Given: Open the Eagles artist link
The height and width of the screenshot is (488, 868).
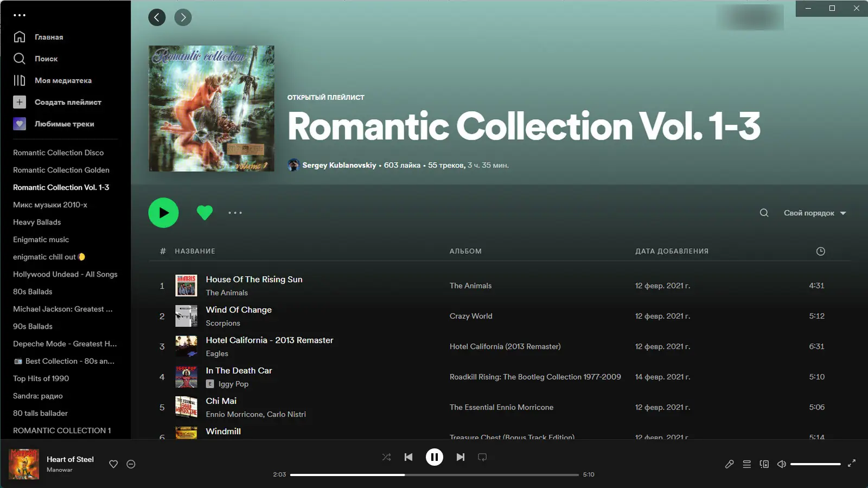Looking at the screenshot, I should click(217, 354).
